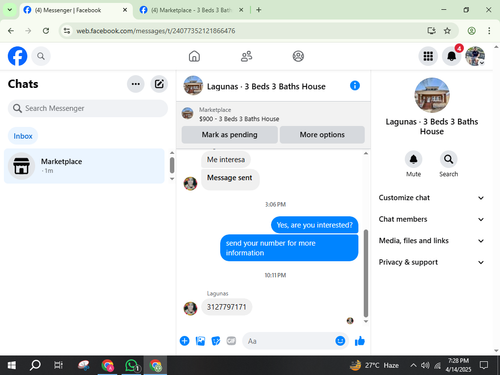Viewport: 500px width, 375px height.
Task: Open weather widget 27°C Haze
Action: [x=374, y=365]
